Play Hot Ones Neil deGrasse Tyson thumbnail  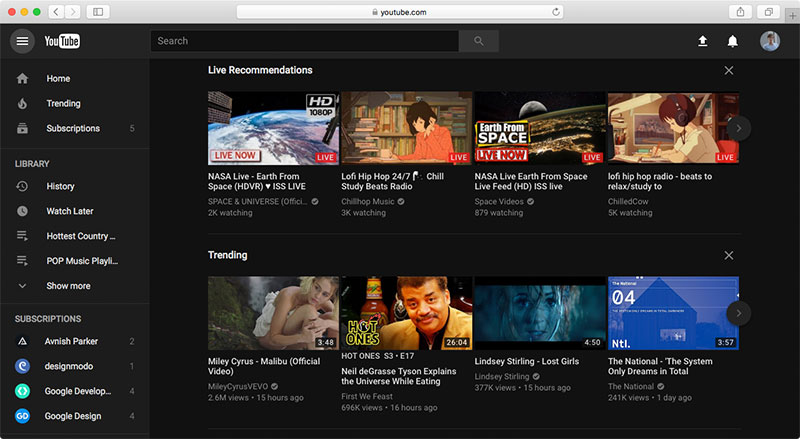(407, 313)
